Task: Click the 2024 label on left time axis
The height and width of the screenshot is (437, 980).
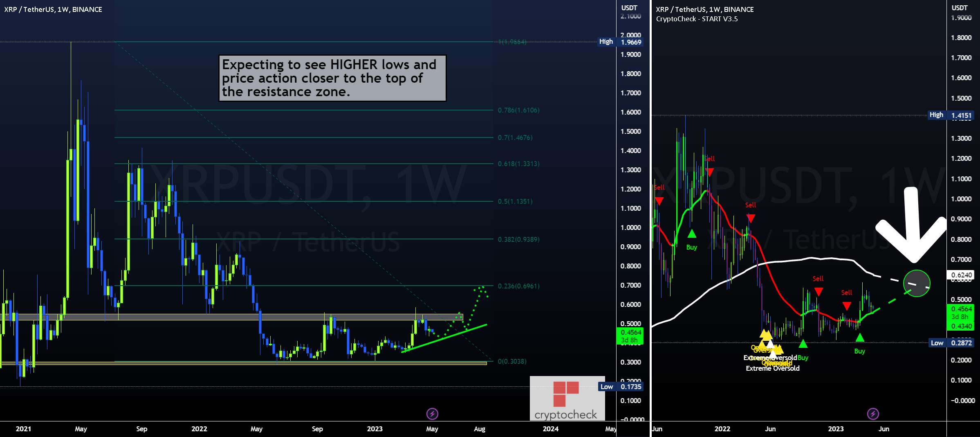Action: [x=550, y=429]
